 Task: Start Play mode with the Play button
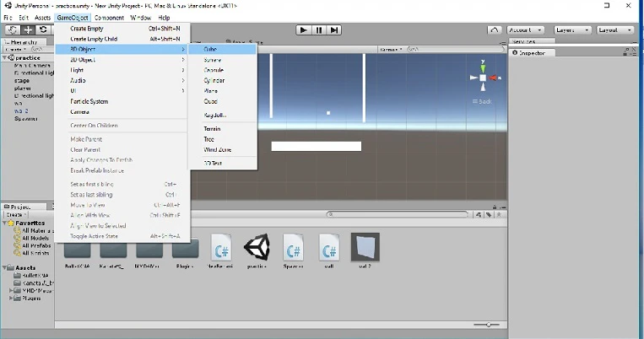click(304, 30)
